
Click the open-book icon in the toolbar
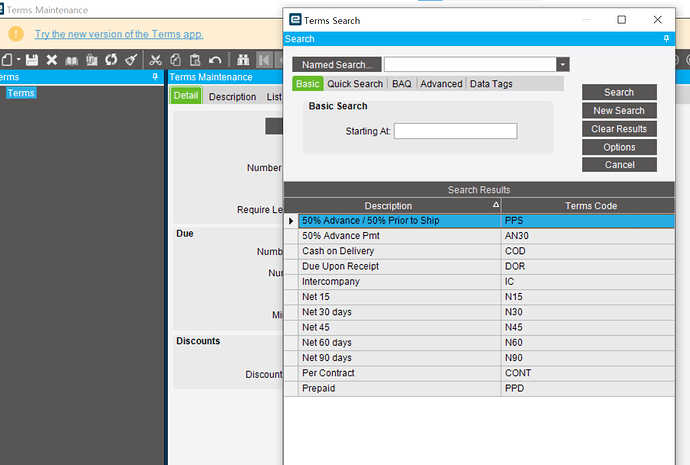point(72,60)
